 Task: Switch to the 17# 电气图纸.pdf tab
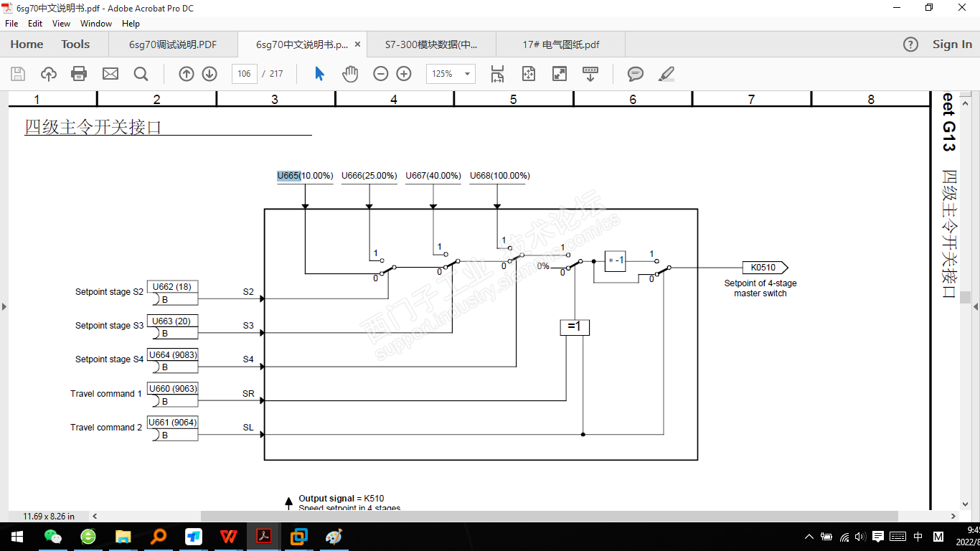[x=560, y=44]
